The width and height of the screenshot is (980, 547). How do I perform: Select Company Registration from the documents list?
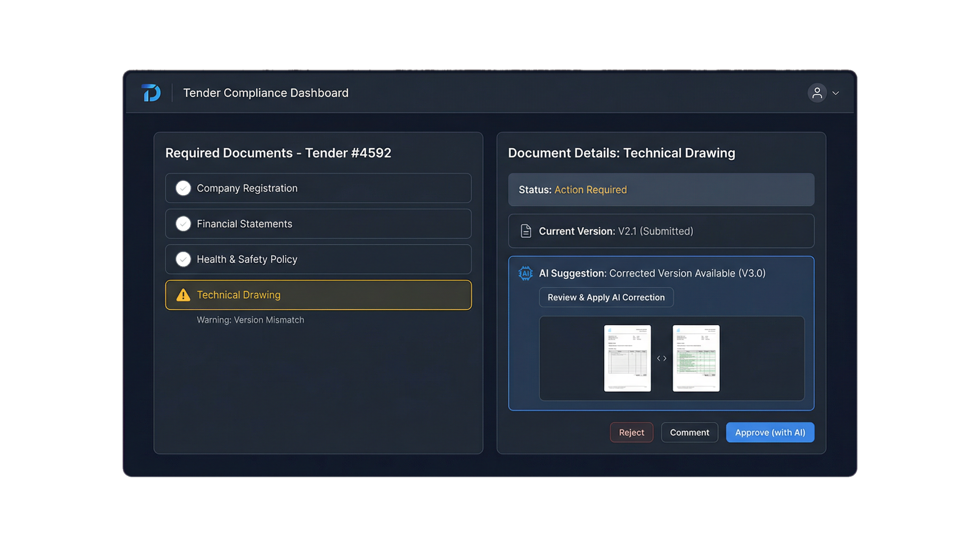click(318, 188)
